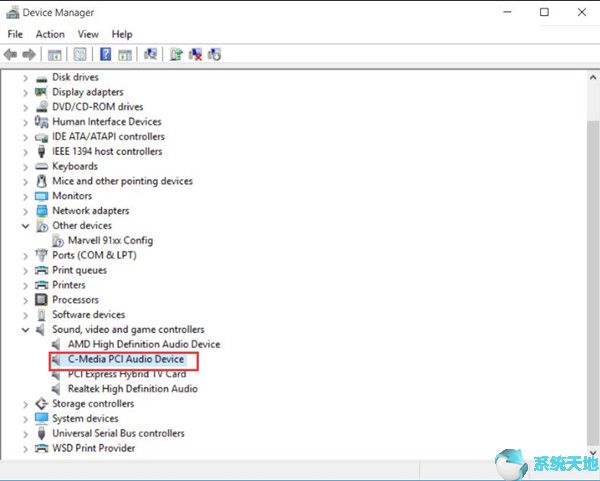
Task: Close the Device Manager window
Action: 582,12
